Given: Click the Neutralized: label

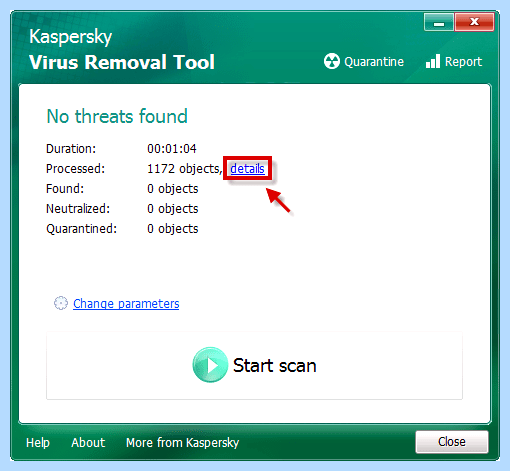Looking at the screenshot, I should pos(78,209).
